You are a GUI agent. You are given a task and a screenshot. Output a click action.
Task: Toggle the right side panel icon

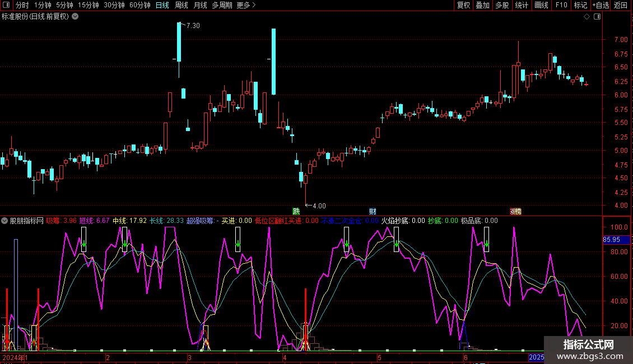click(597, 17)
